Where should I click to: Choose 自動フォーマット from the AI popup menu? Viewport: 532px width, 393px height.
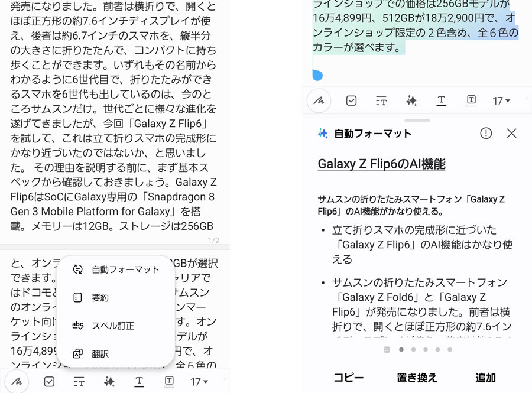pos(116,269)
